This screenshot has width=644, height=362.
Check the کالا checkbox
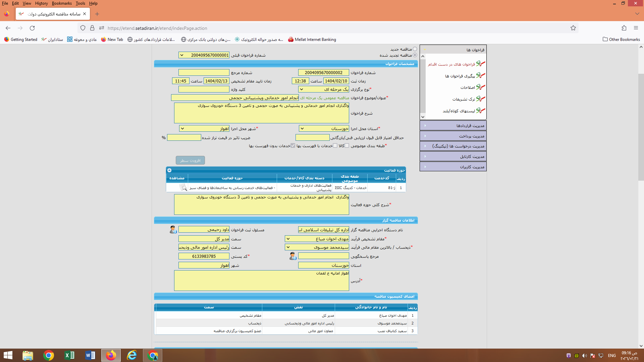pos(347,146)
